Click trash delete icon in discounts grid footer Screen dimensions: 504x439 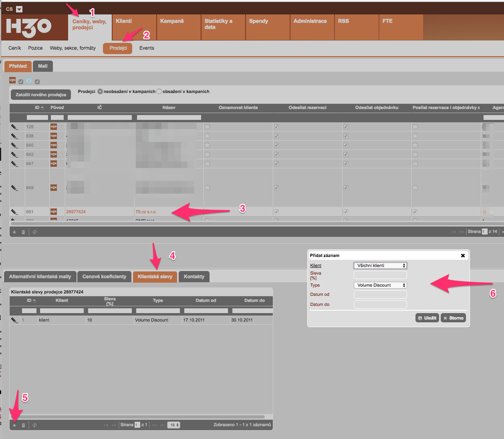point(23,425)
